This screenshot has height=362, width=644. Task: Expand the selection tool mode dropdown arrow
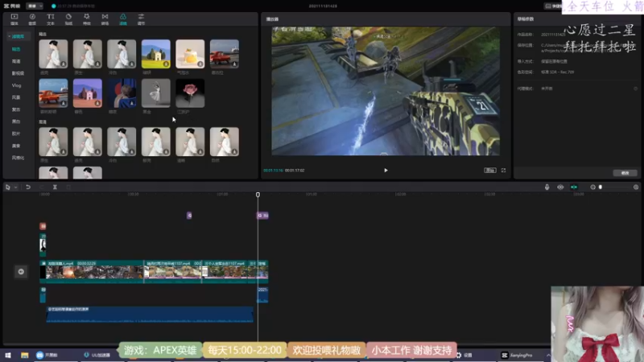click(15, 187)
